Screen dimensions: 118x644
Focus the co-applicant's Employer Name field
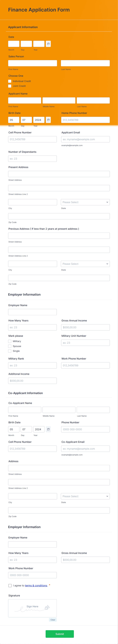coord(33,544)
